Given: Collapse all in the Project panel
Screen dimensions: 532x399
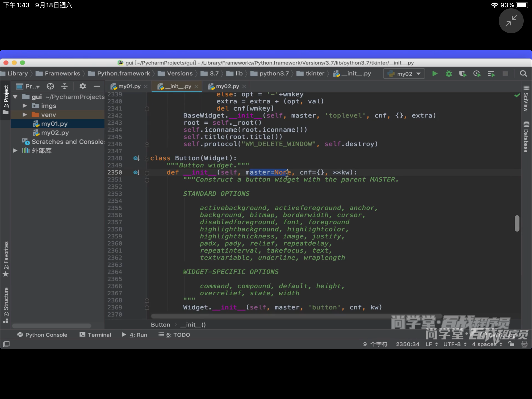Looking at the screenshot, I should [64, 86].
